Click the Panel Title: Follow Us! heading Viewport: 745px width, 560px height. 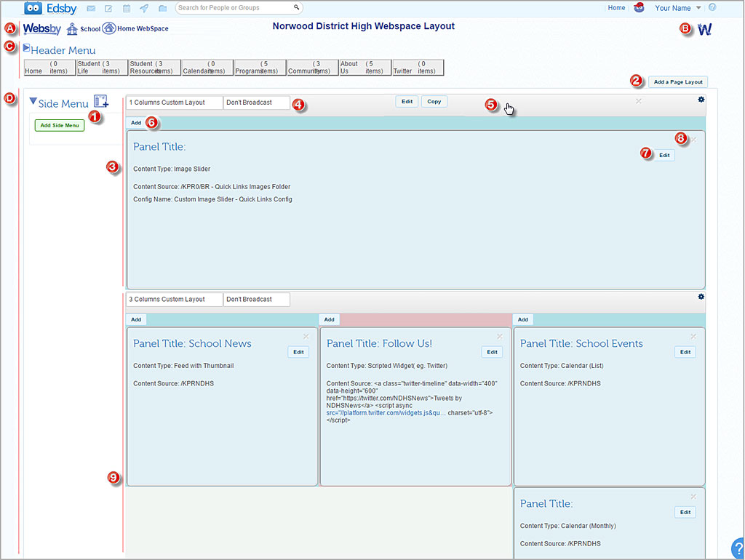pyautogui.click(x=379, y=343)
